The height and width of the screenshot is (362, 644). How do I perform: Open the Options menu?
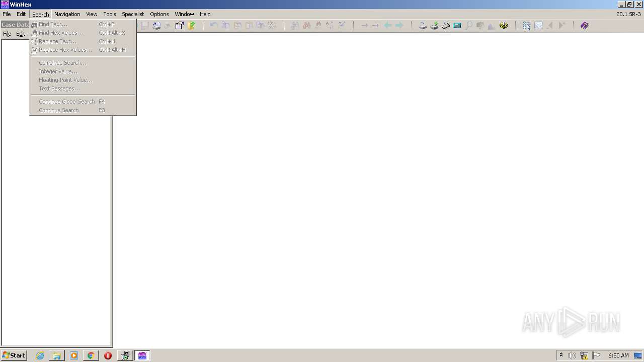click(159, 14)
